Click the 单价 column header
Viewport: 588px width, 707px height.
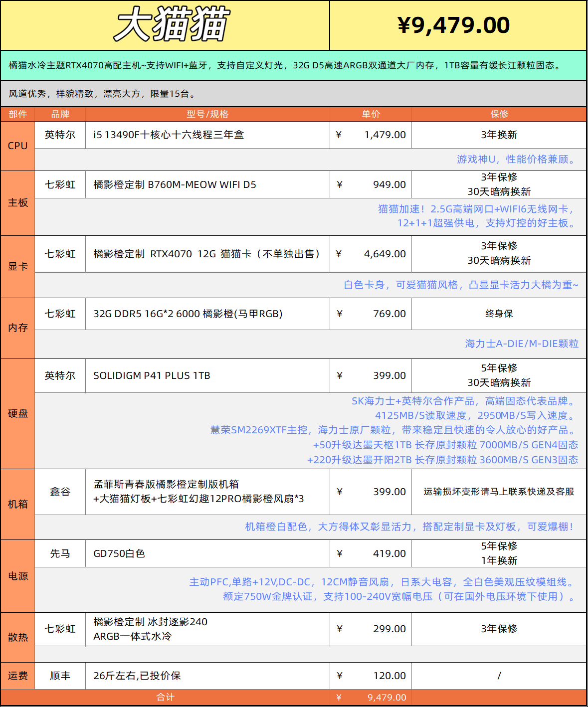pyautogui.click(x=371, y=114)
